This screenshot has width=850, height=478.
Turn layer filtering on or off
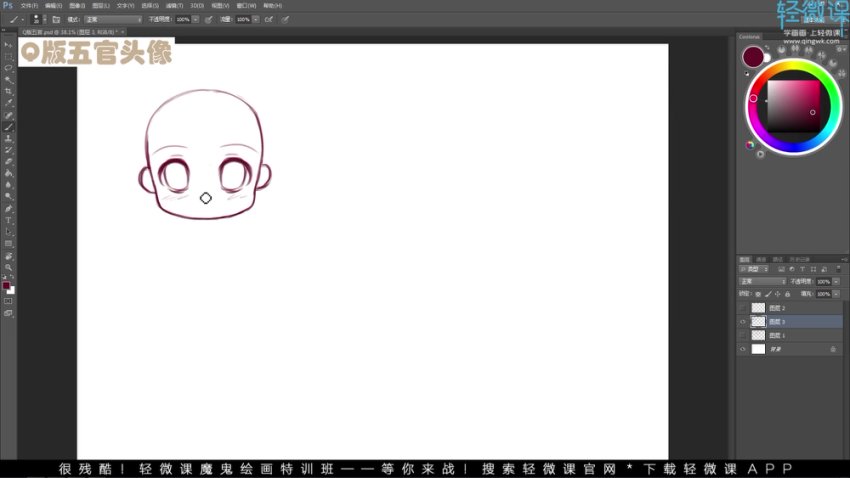[x=838, y=269]
